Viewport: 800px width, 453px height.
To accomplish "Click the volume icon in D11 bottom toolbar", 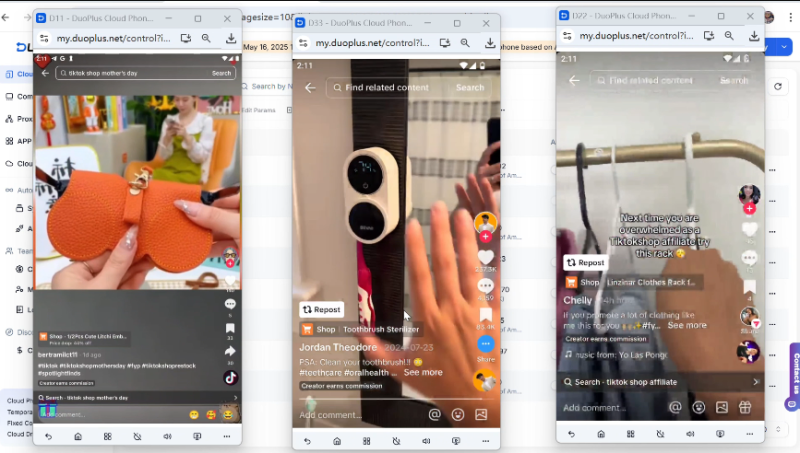I will [167, 436].
